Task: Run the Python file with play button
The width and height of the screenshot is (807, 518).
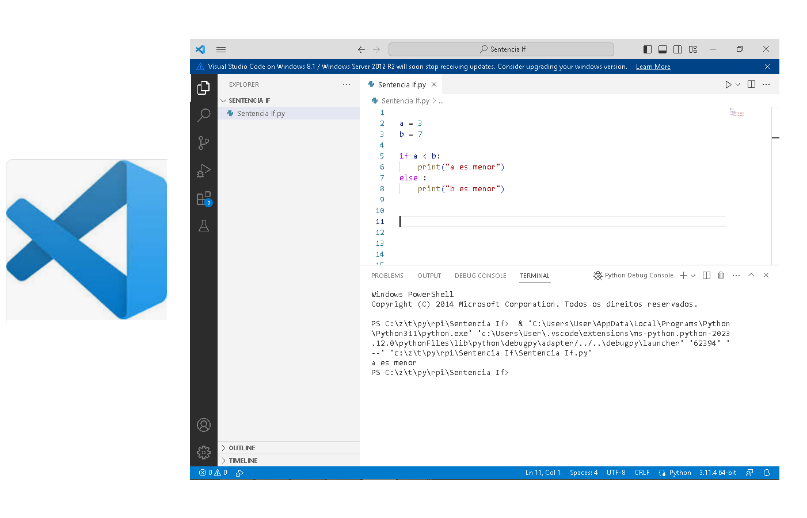Action: pyautogui.click(x=728, y=84)
